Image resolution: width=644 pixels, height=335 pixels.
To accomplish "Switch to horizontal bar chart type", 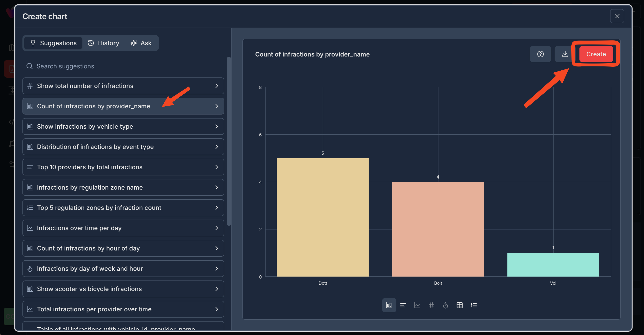I will click(403, 305).
